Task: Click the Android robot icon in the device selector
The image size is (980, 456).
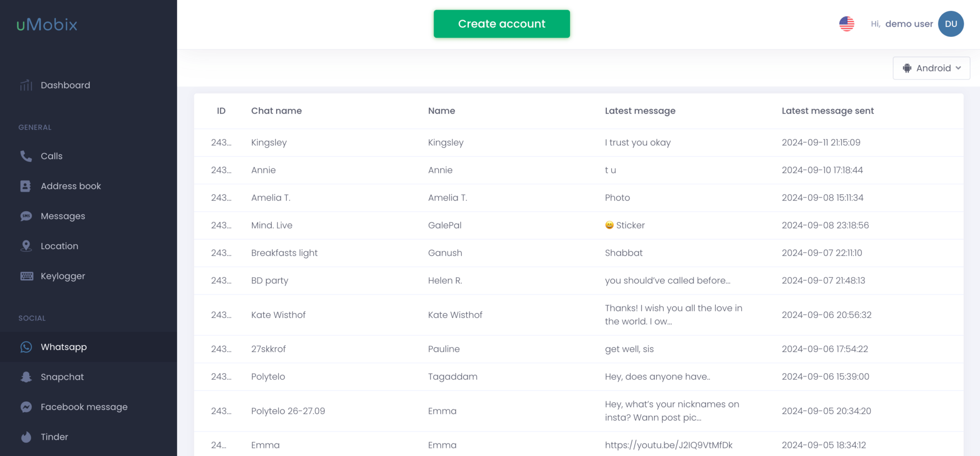Action: coord(907,68)
